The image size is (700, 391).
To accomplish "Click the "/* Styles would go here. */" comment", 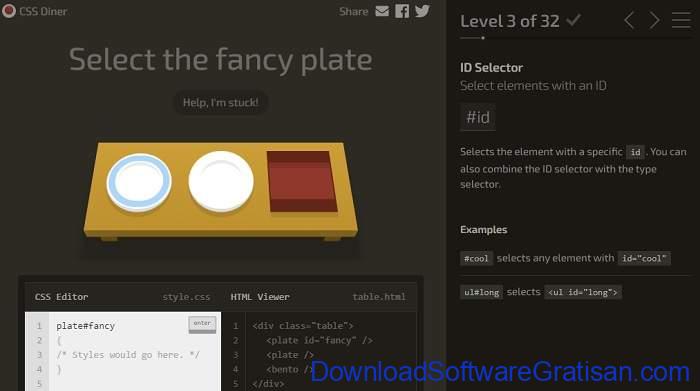I will [128, 355].
